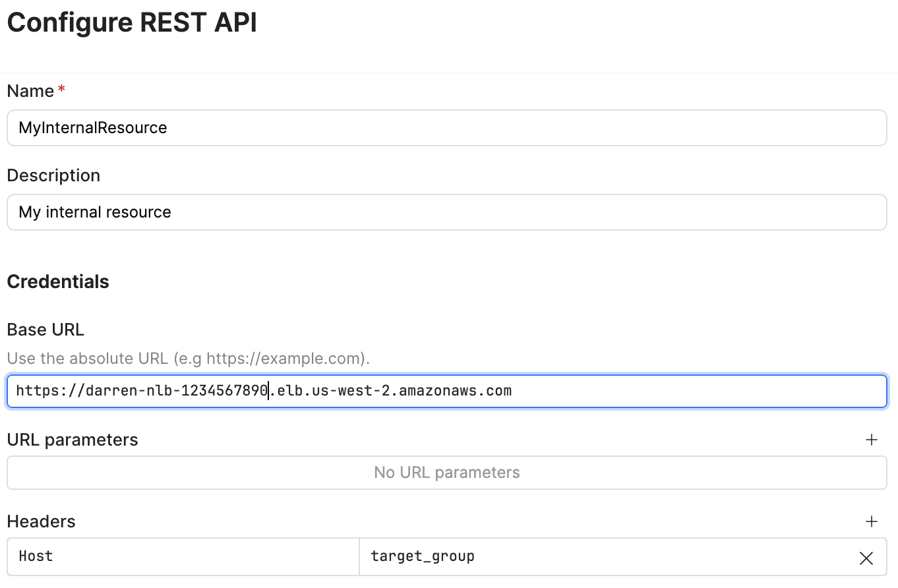Viewport: 898px width, 588px height.
Task: Click the Base URL label
Action: [x=45, y=330]
